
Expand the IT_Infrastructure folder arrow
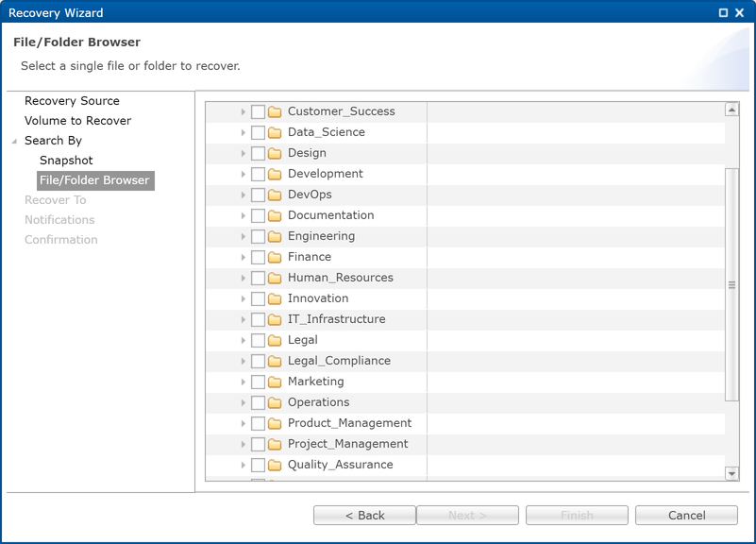(243, 319)
